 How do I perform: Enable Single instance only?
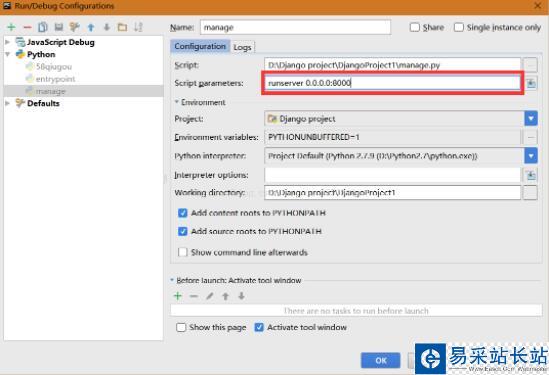tap(459, 27)
